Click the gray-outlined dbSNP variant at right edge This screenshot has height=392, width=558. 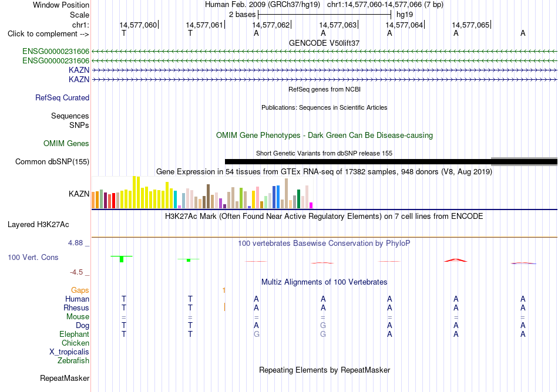tap(524, 162)
